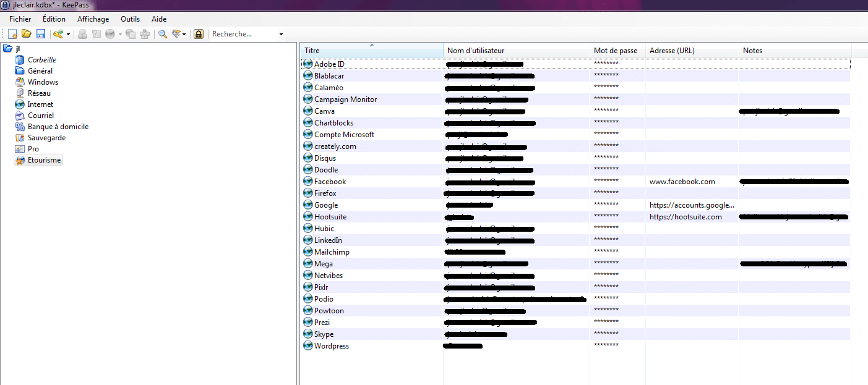Select the Powtoon entry

(575, 311)
